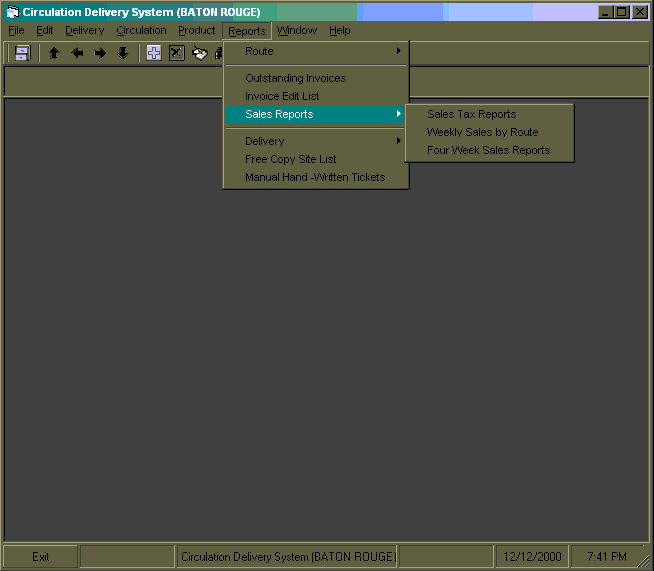
Task: Maximize the application window
Action: pyautogui.click(x=621, y=12)
